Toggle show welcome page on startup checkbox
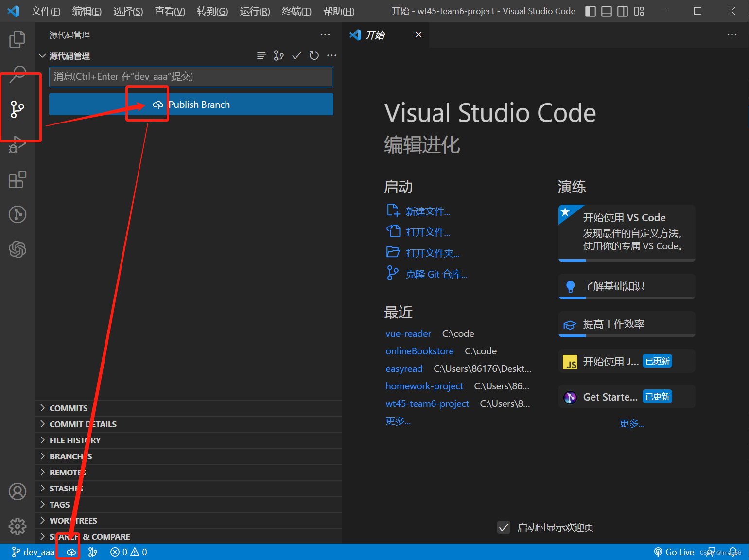 (x=504, y=527)
